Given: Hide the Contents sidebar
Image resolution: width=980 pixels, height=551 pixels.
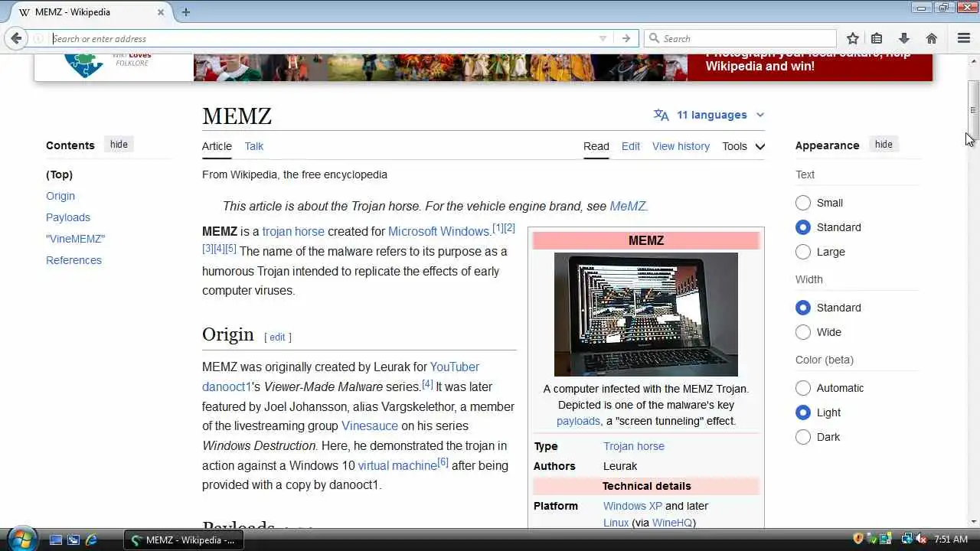Looking at the screenshot, I should (x=119, y=145).
